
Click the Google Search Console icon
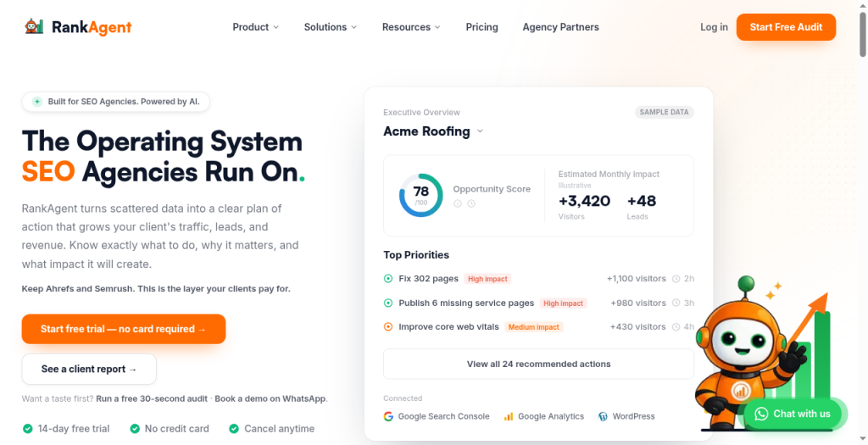point(388,416)
